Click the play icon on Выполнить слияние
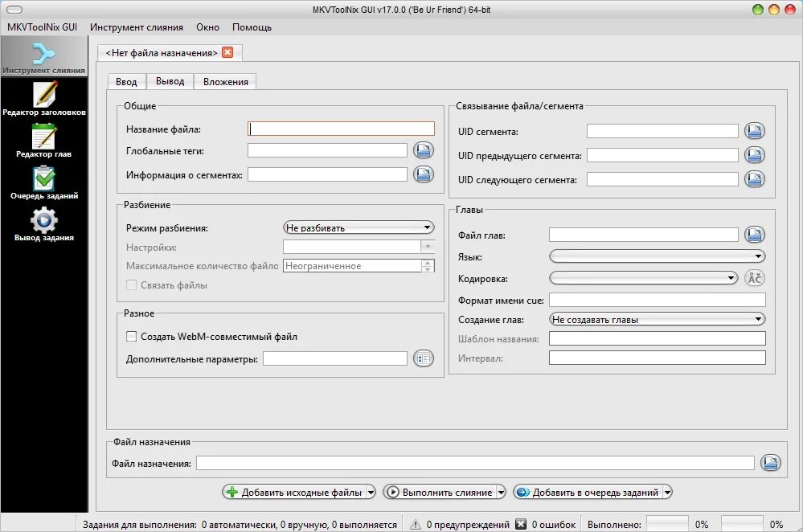Viewport: 803px width, 532px height. click(393, 492)
